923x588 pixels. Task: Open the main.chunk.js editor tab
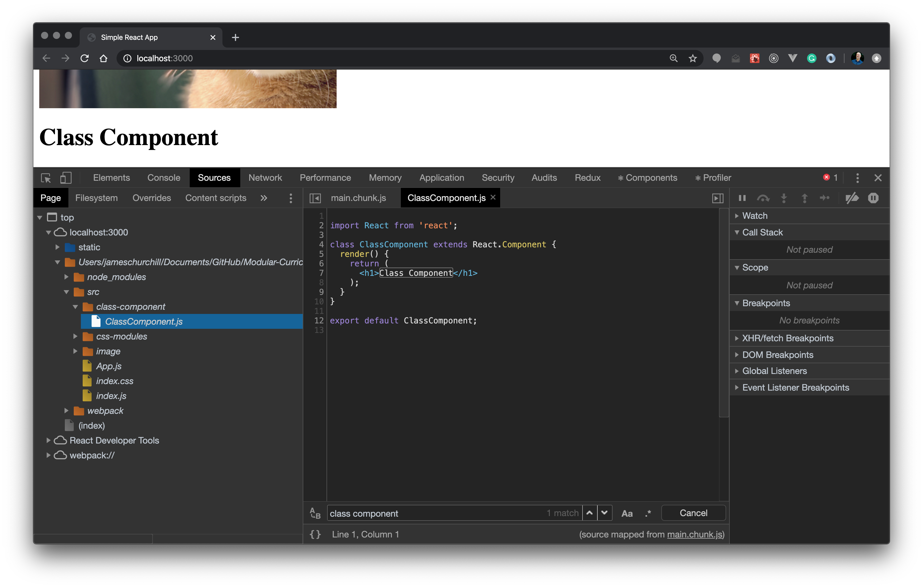(358, 198)
